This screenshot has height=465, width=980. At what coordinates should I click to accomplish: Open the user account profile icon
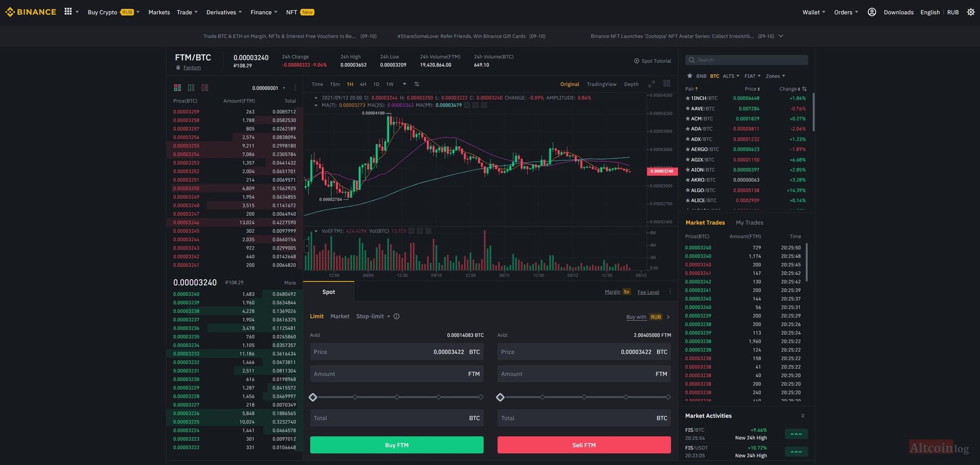point(872,12)
